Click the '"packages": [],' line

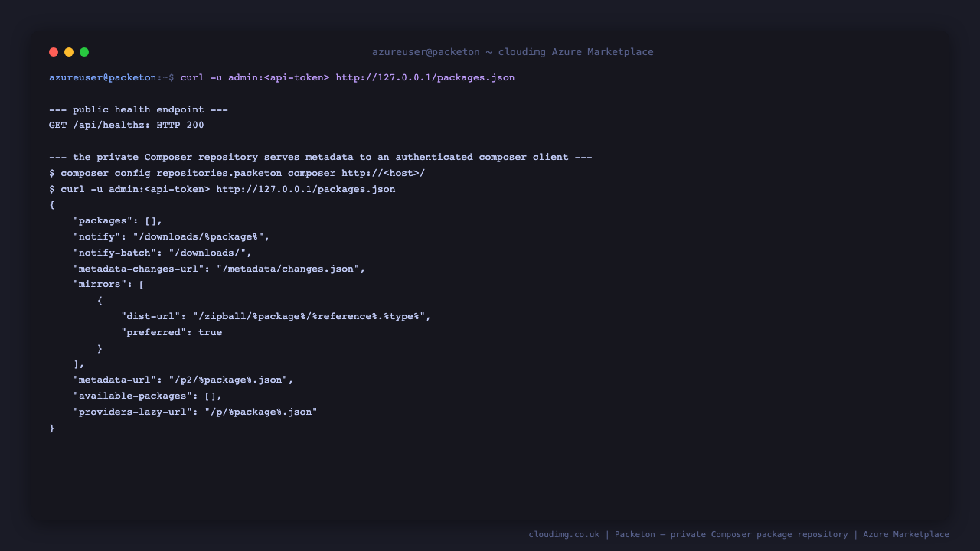(x=118, y=220)
